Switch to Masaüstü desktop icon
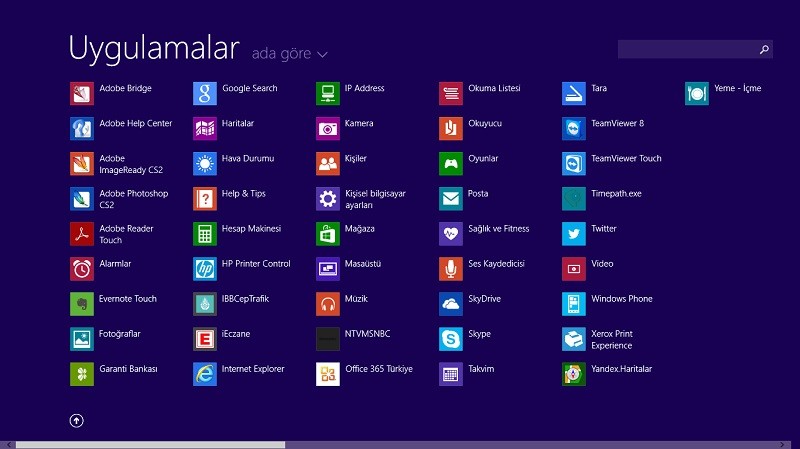The image size is (800, 449). pos(328,269)
